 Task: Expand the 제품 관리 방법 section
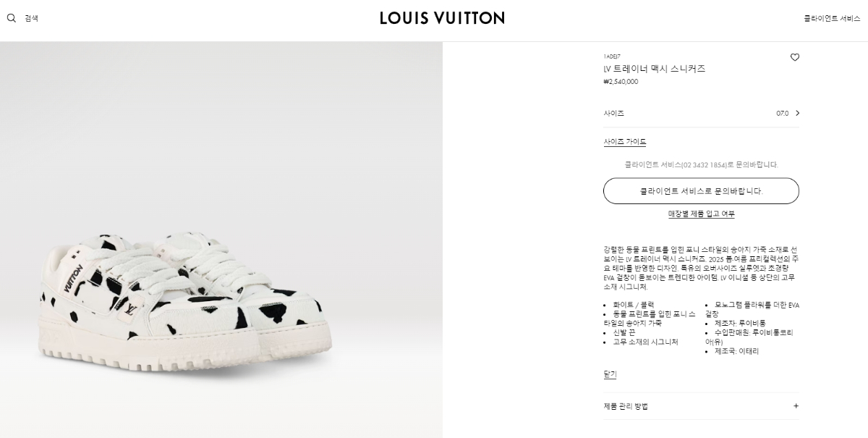701,406
